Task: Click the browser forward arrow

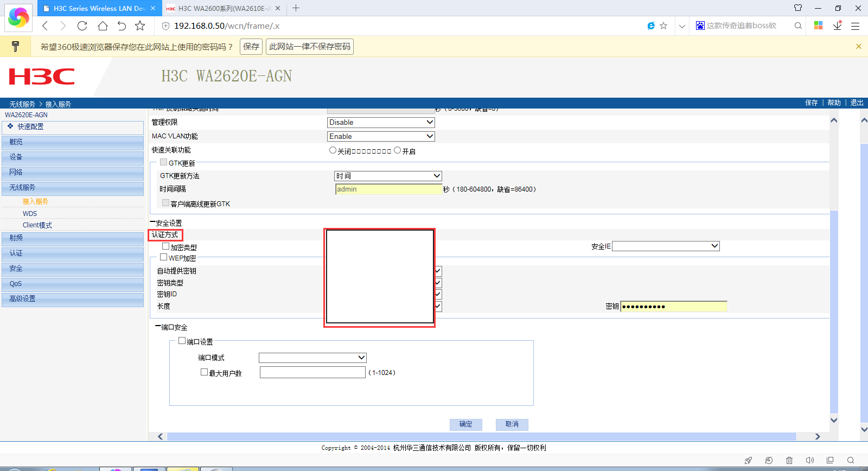Action: [x=63, y=26]
